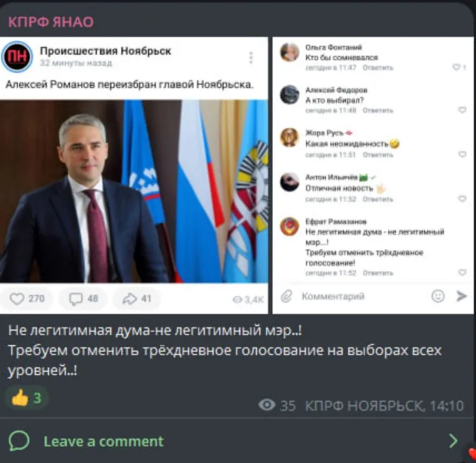The height and width of the screenshot is (463, 476).
Task: Open the three-dot post options menu
Action: pos(251,58)
